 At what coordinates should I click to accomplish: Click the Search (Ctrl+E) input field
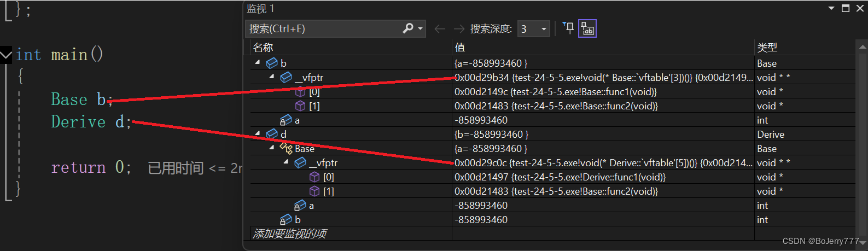click(x=324, y=28)
